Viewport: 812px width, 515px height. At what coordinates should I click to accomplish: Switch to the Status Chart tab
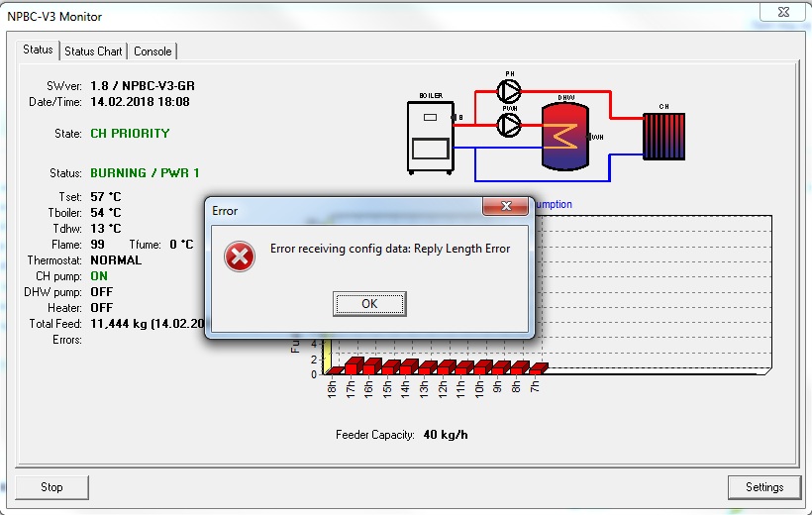(94, 51)
